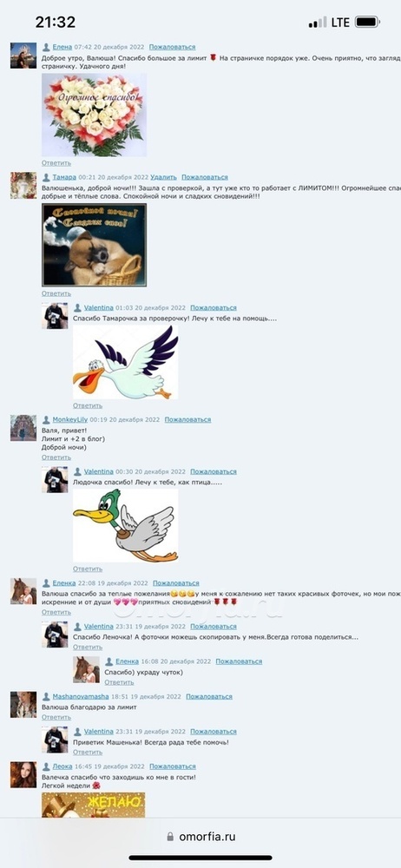View the flying pelican cartoon image
The height and width of the screenshot is (868, 401).
pyautogui.click(x=126, y=362)
